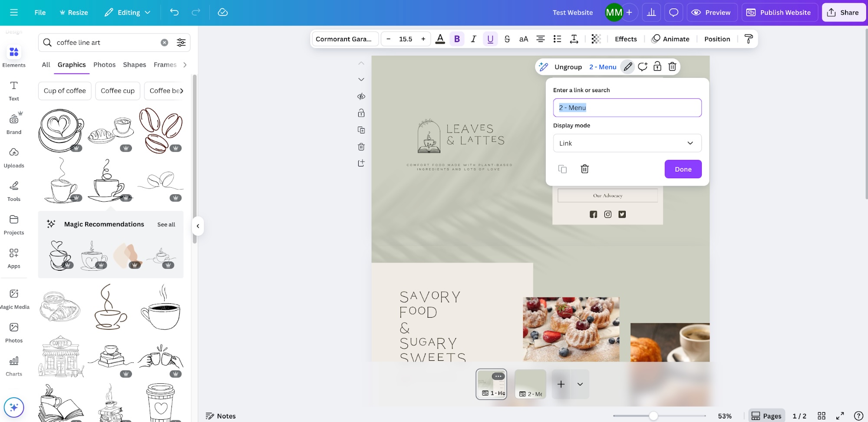868x422 pixels.
Task: Collapse the side panel with the chevron
Action: coord(198,226)
